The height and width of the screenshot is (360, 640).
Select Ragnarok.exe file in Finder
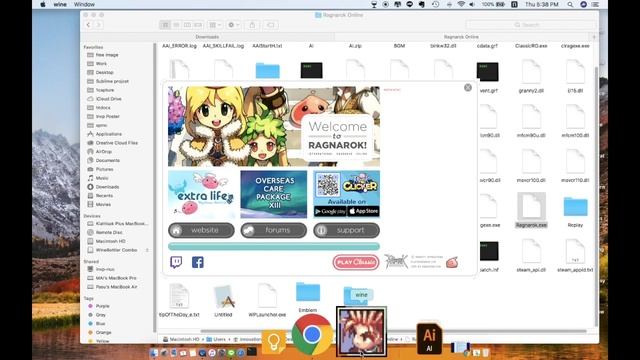[x=531, y=210]
